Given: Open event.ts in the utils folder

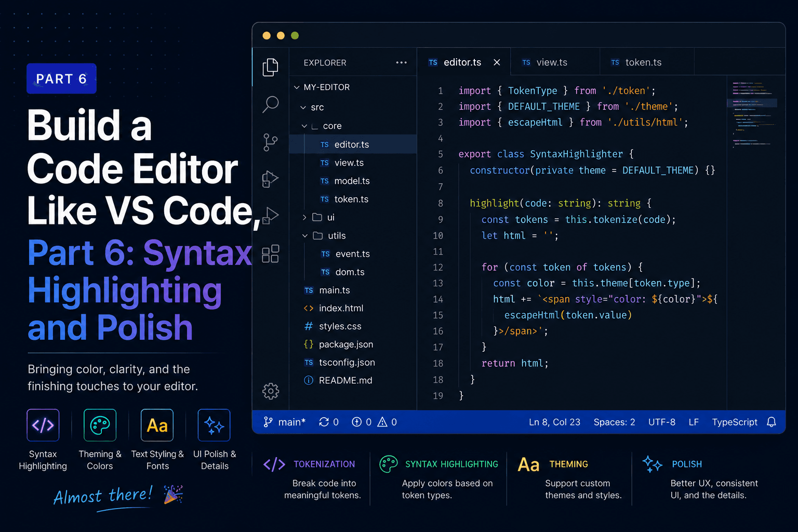Looking at the screenshot, I should [x=353, y=254].
